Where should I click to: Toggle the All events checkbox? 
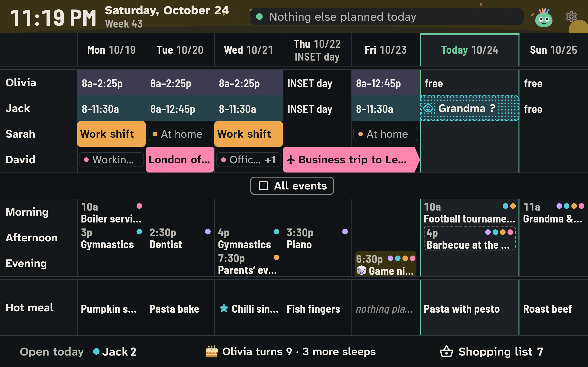click(263, 186)
